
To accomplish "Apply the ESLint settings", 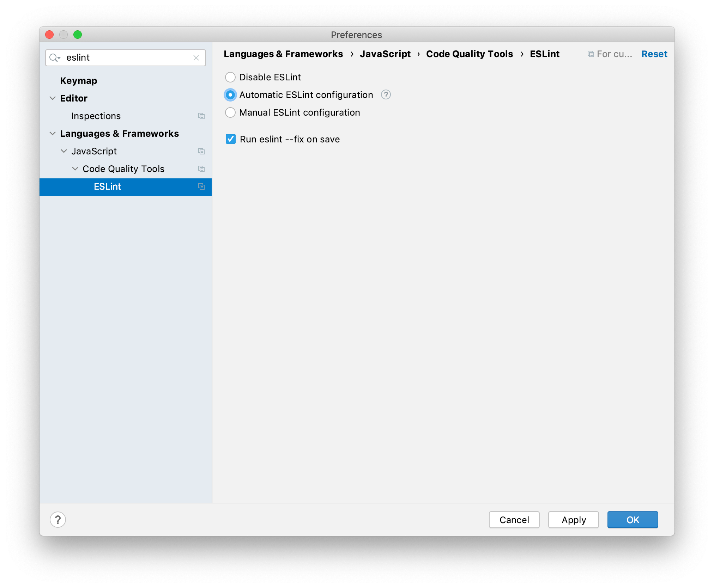I will point(573,519).
